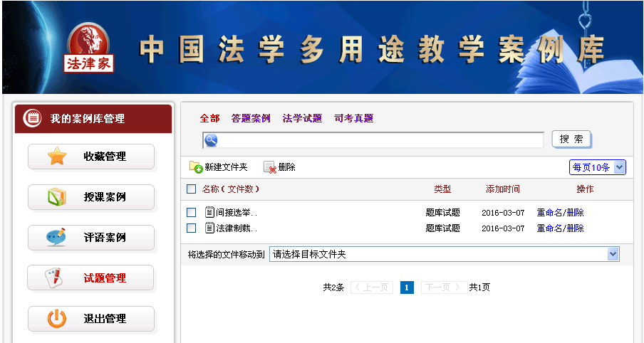Viewport: 644px width, 343px height.
Task: Click the green book icon on 授课案例
Action: coord(57,196)
